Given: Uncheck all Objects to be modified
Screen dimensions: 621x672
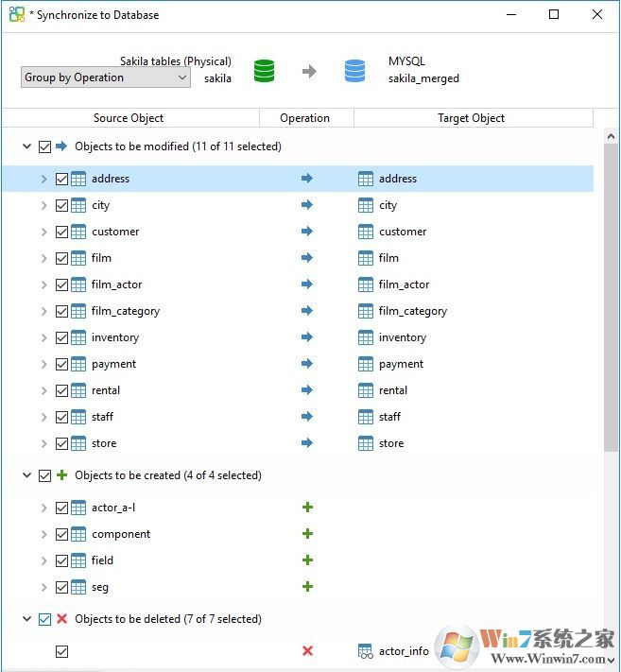Looking at the screenshot, I should point(44,147).
